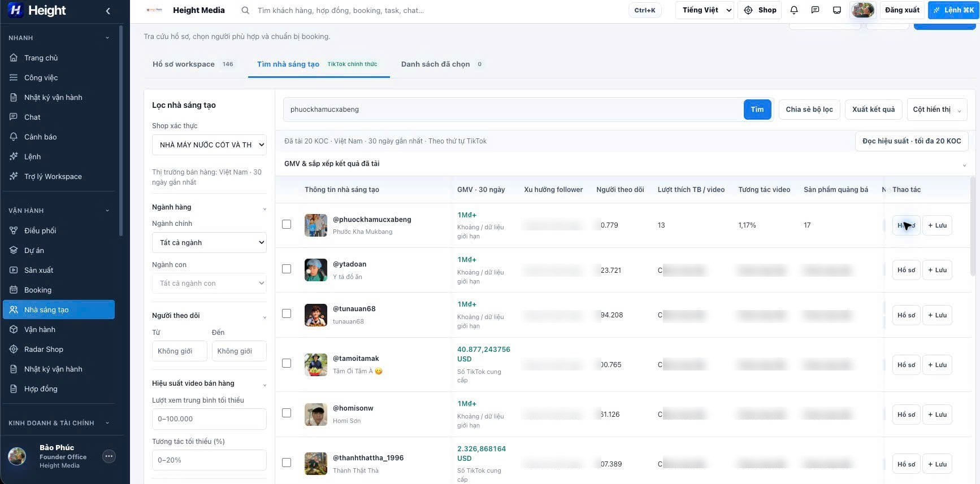Click the screen monitor icon in top bar
The image size is (980, 484).
(837, 10)
